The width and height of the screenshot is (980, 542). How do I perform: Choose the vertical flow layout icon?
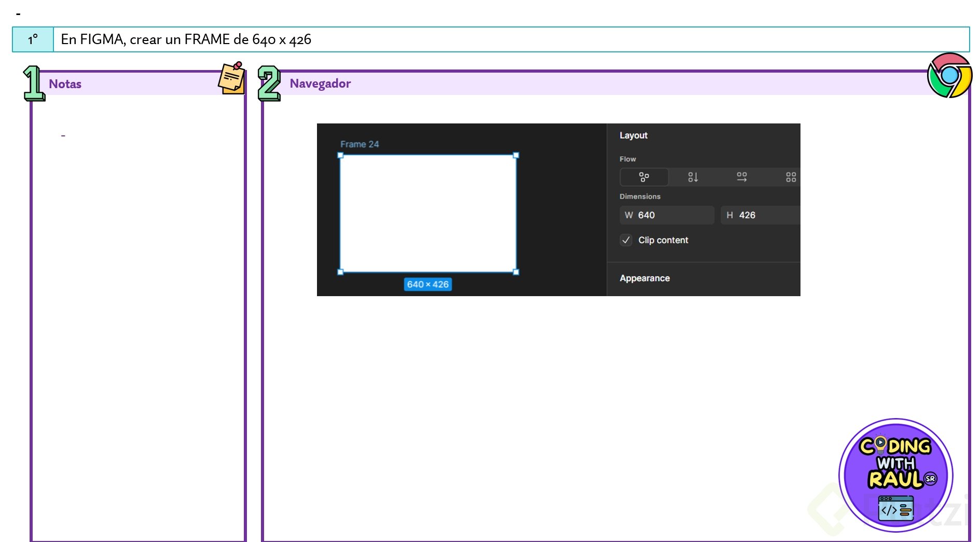(693, 177)
